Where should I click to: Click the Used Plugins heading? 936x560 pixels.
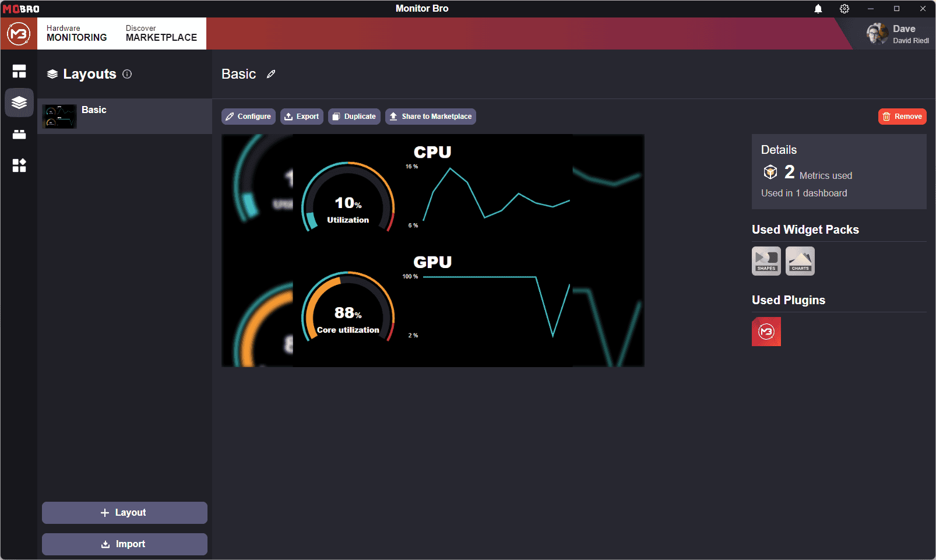[x=789, y=300]
